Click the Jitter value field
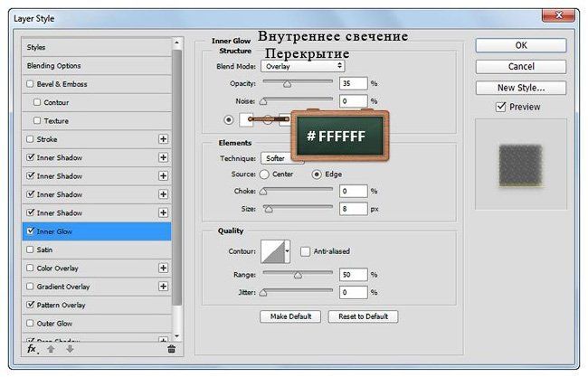 [353, 292]
